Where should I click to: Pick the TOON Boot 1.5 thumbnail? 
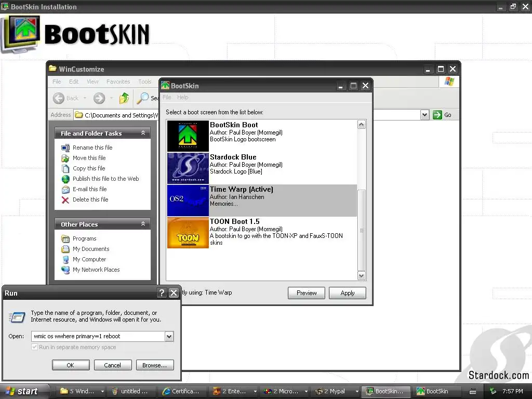(188, 233)
